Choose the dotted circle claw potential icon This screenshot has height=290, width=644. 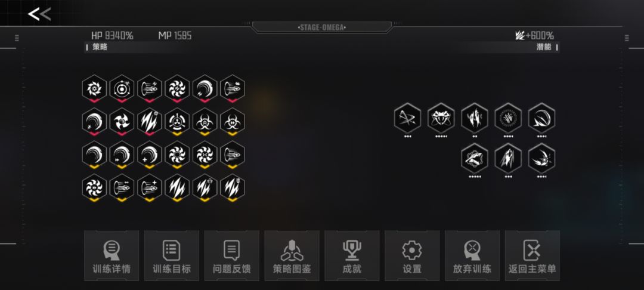(x=508, y=118)
